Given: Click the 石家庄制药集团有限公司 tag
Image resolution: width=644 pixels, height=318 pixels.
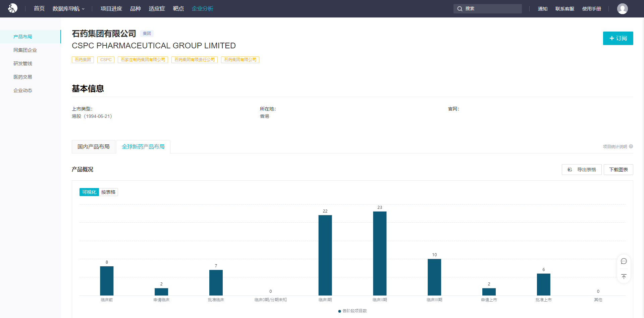Looking at the screenshot, I should pyautogui.click(x=143, y=60).
